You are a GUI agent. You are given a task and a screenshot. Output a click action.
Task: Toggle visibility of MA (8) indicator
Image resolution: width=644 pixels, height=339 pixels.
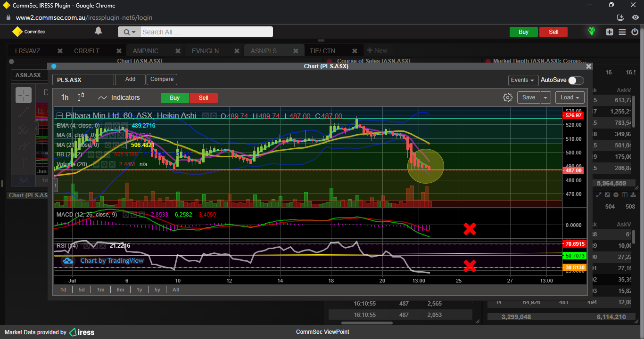click(x=104, y=136)
